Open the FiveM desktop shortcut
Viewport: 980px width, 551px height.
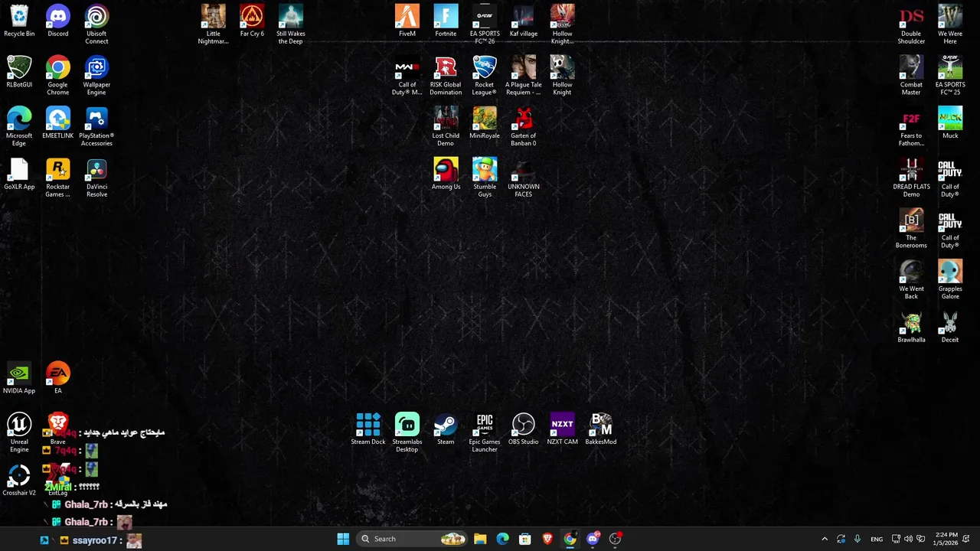407,21
